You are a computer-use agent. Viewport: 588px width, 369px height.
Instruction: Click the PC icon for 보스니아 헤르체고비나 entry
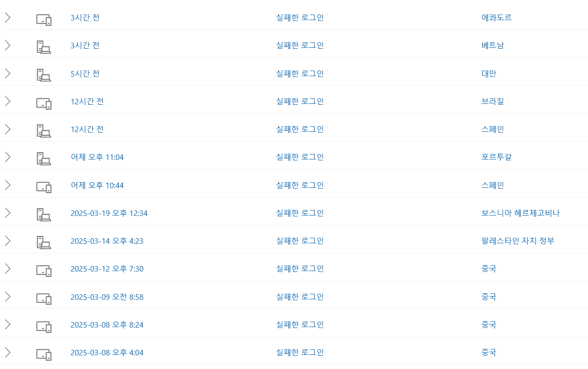coord(44,215)
